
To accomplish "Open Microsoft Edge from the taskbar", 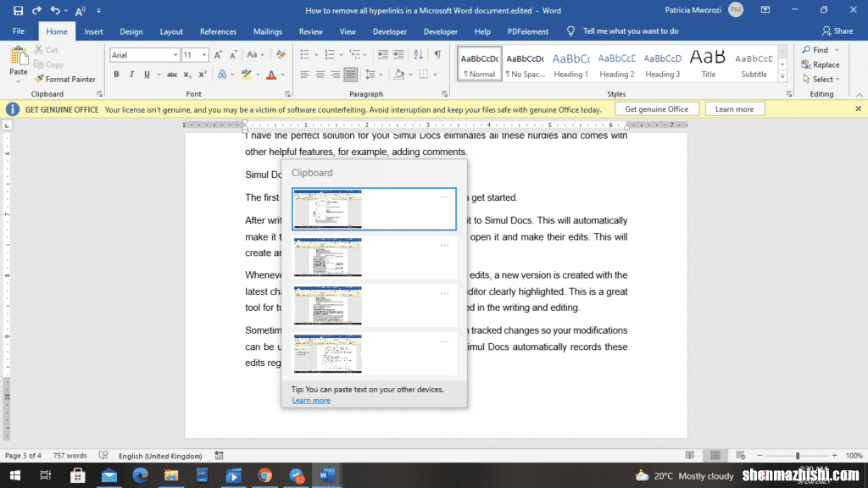I will 140,475.
